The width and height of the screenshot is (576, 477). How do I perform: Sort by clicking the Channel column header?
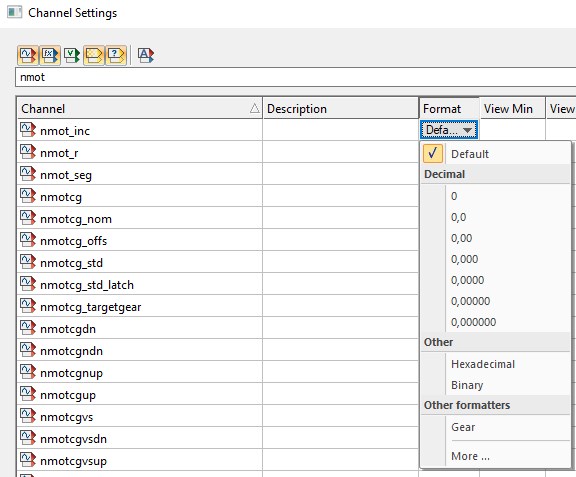click(140, 108)
